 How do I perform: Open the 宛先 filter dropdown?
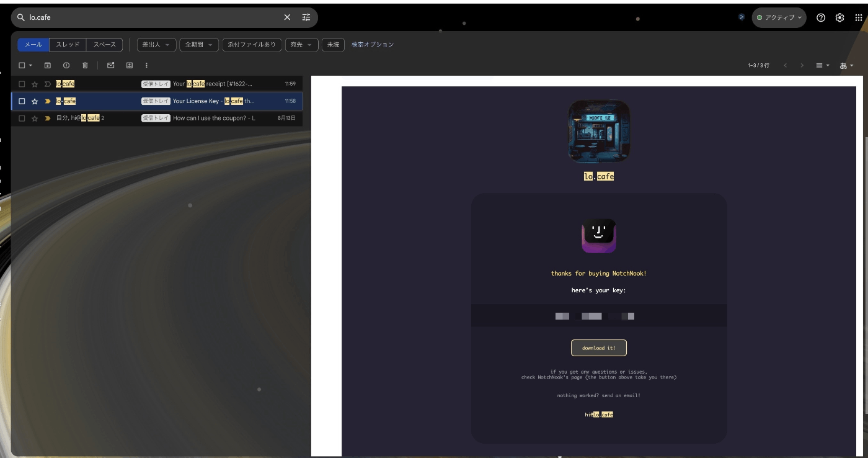tap(302, 45)
